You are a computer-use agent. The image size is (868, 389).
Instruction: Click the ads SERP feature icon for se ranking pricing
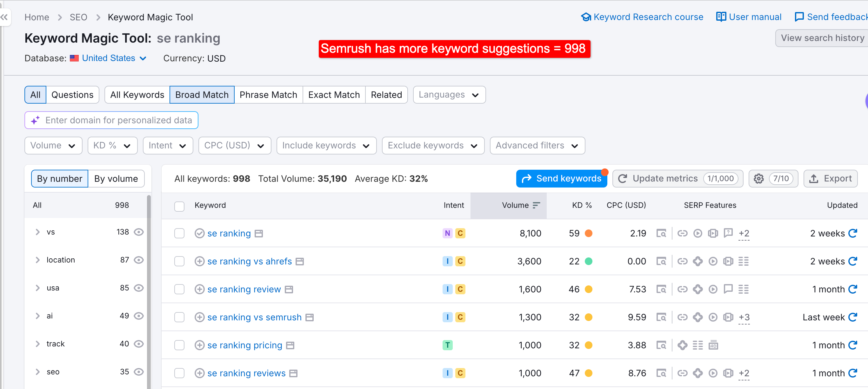pyautogui.click(x=713, y=345)
